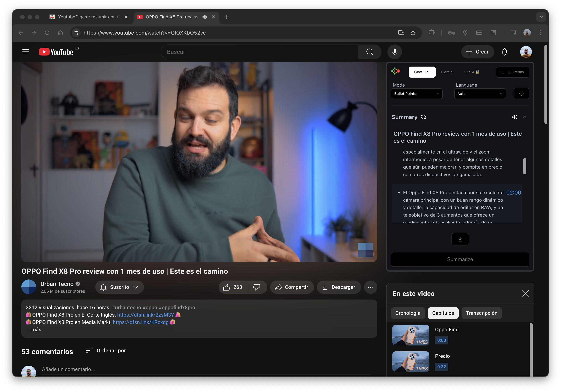
Task: Jump to summary timestamp 02:00
Action: tap(514, 193)
